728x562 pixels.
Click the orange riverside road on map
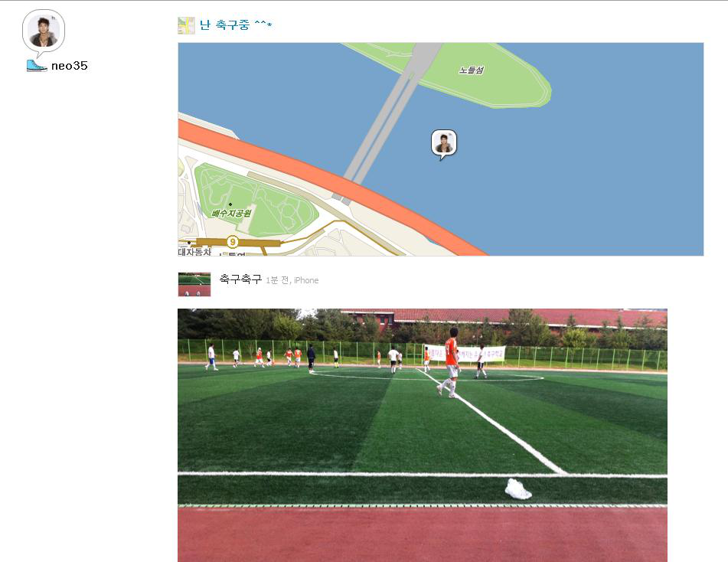(x=325, y=181)
